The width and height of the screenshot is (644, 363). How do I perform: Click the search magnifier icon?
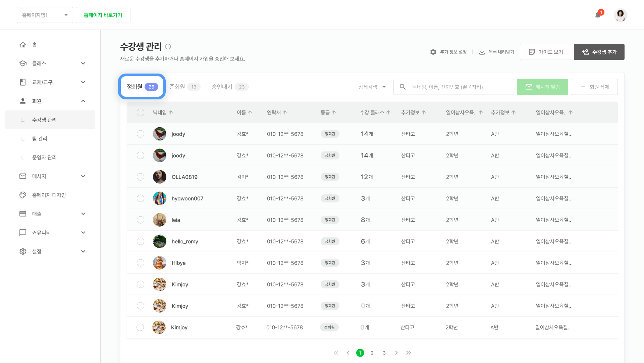403,87
